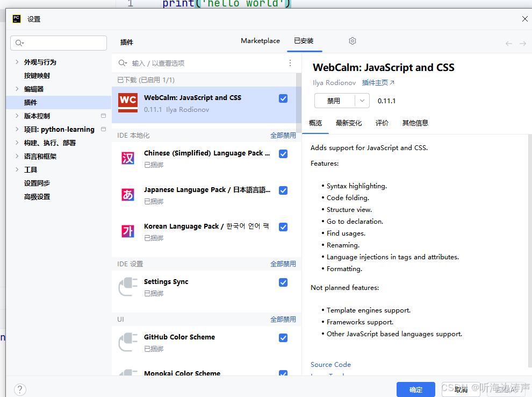Screen dimensions: 532x397
Task: Click the Settings Sync plug icon
Action: click(x=128, y=287)
